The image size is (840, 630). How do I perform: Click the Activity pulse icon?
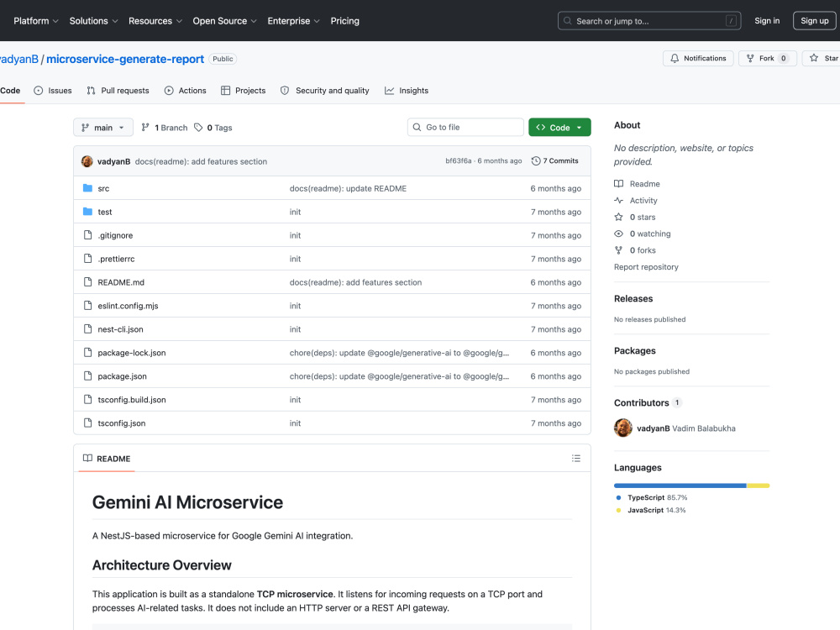[x=619, y=201]
